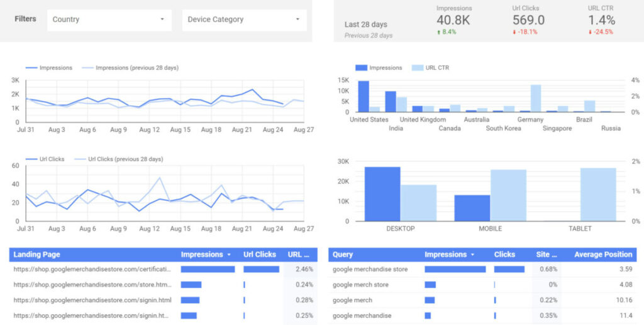Click the Site column header in Query table
644x325 pixels.
(547, 254)
